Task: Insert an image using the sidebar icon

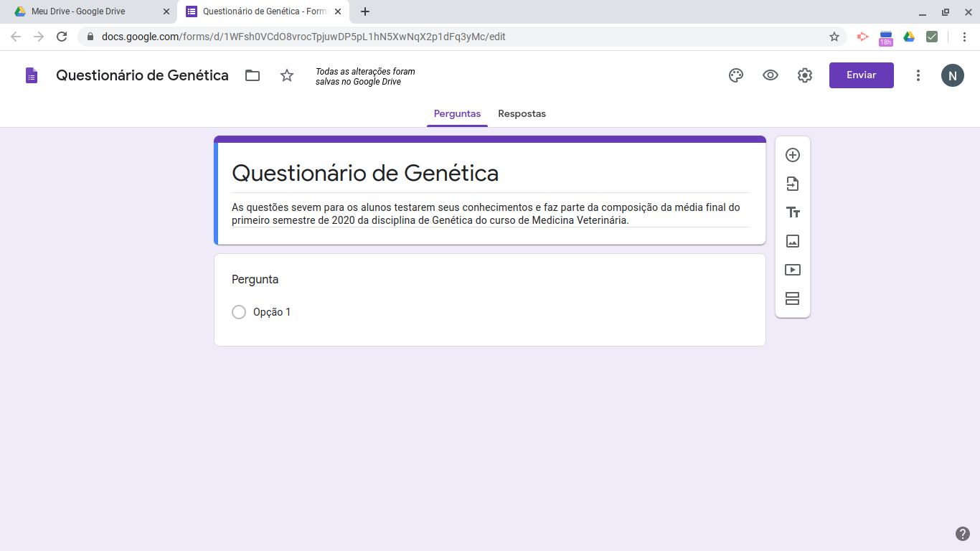Action: tap(793, 241)
